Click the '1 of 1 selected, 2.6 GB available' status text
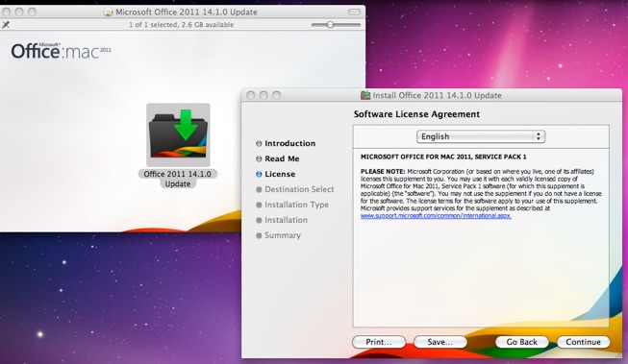The height and width of the screenshot is (364, 628). point(181,25)
